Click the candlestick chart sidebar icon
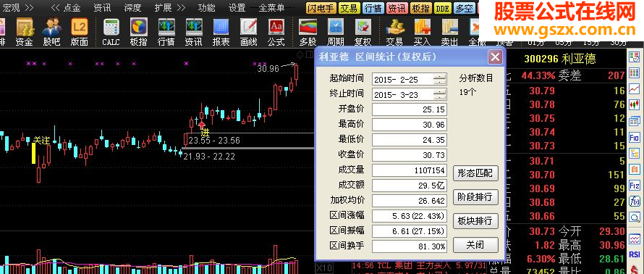Viewport: 644px width, 274px height. click(635, 105)
